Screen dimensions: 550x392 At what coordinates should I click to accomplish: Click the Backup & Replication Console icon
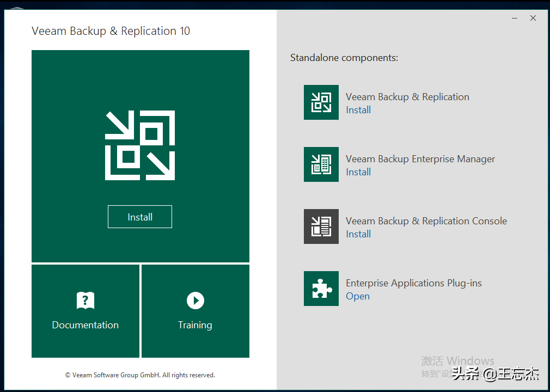point(321,226)
